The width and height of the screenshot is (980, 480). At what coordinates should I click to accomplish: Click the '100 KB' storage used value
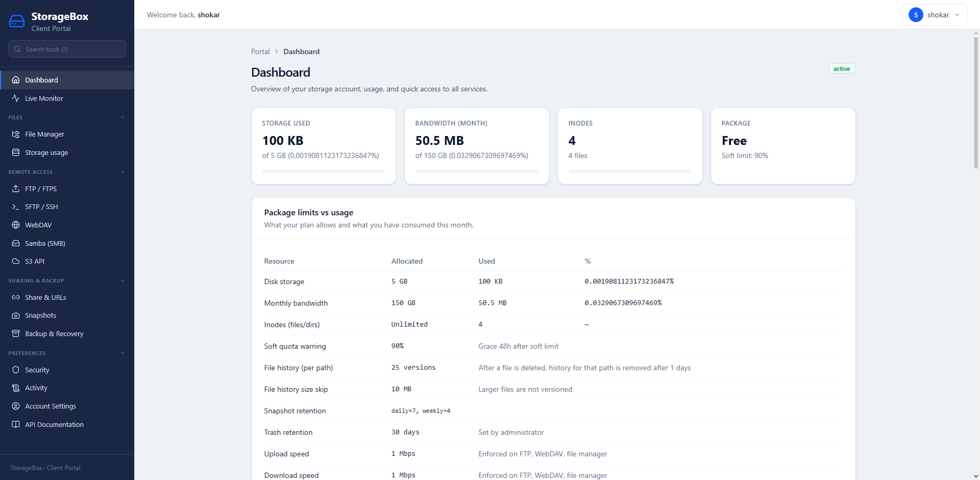(x=283, y=141)
